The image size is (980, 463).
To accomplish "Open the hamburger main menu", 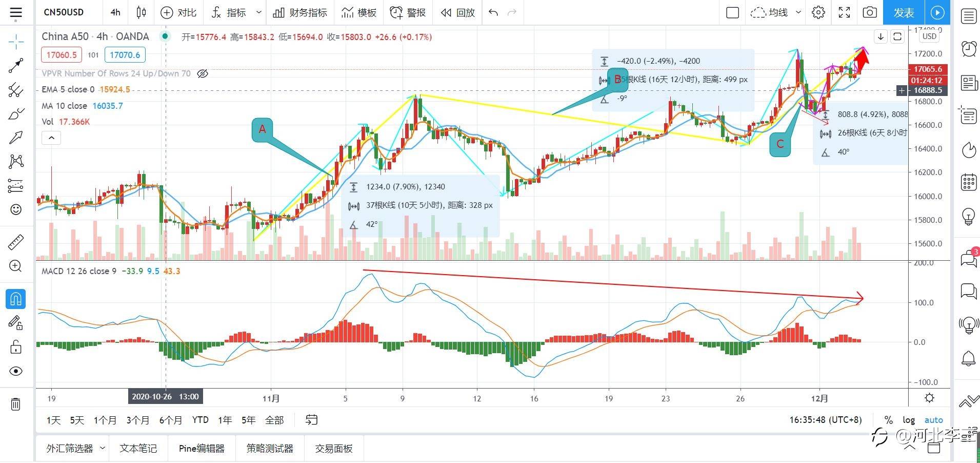I will coord(16,13).
